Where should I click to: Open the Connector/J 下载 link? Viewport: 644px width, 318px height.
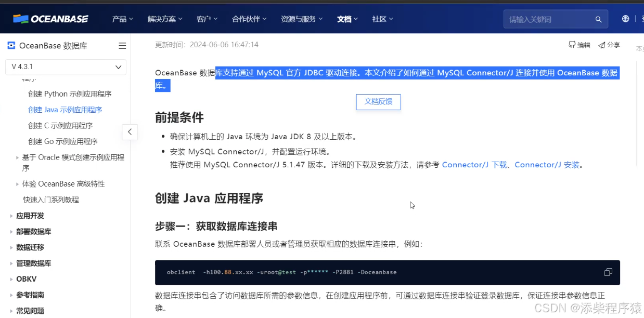(474, 165)
